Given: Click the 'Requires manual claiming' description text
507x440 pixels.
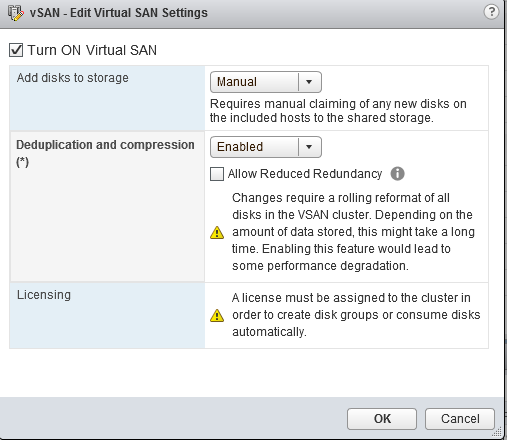Looking at the screenshot, I should pos(338,111).
